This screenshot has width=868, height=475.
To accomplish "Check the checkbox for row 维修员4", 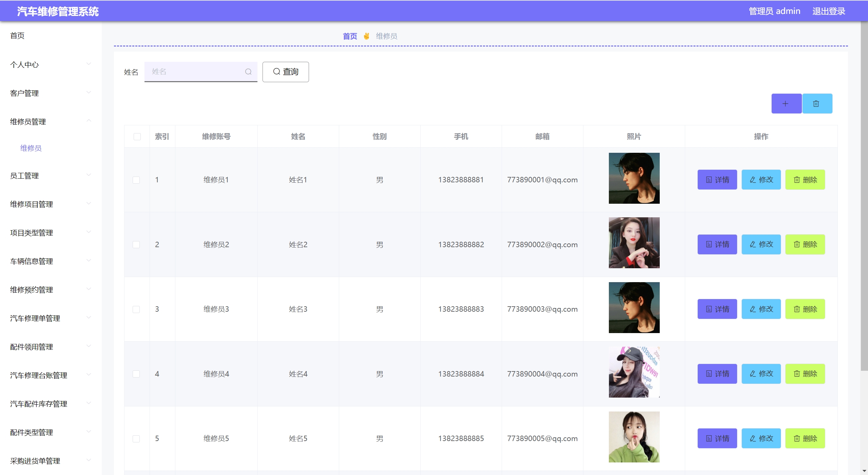I will (x=136, y=374).
